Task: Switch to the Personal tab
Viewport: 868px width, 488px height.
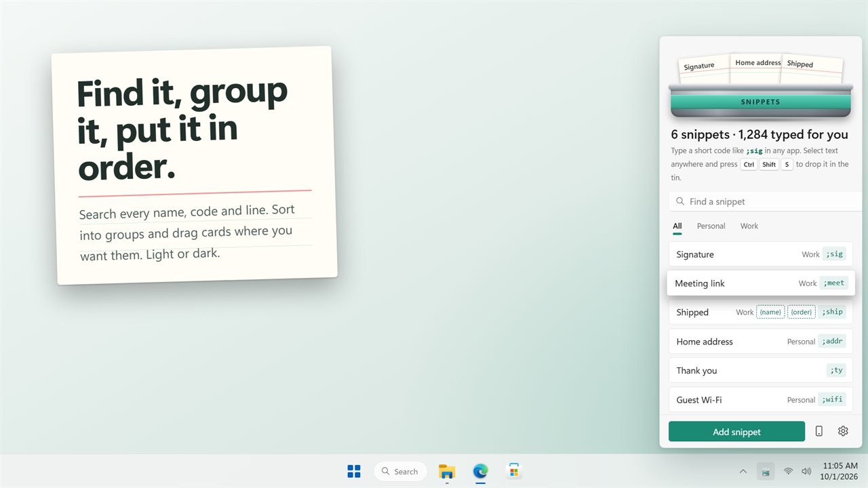Action: 711,226
